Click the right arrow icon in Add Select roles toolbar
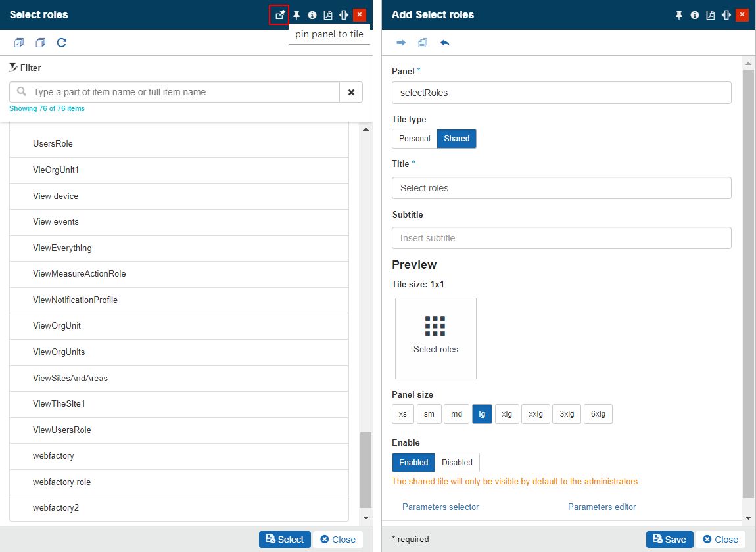This screenshot has height=552, width=756. point(401,43)
